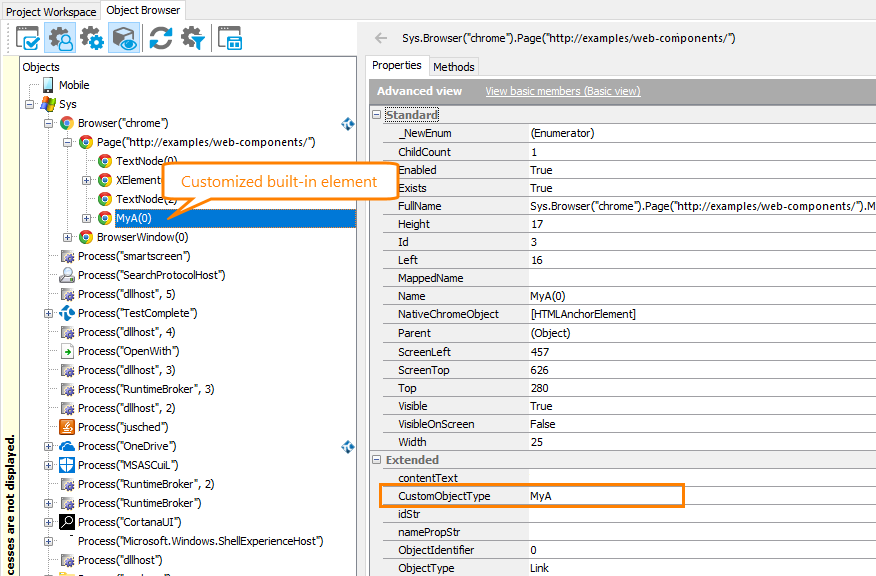The height and width of the screenshot is (576, 876).
Task: Click the gears settings icon in the toolbar
Action: [x=92, y=38]
